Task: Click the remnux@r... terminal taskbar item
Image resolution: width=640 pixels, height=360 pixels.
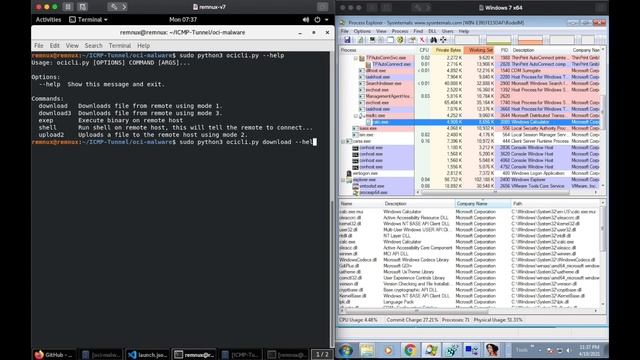Action: 194,355
